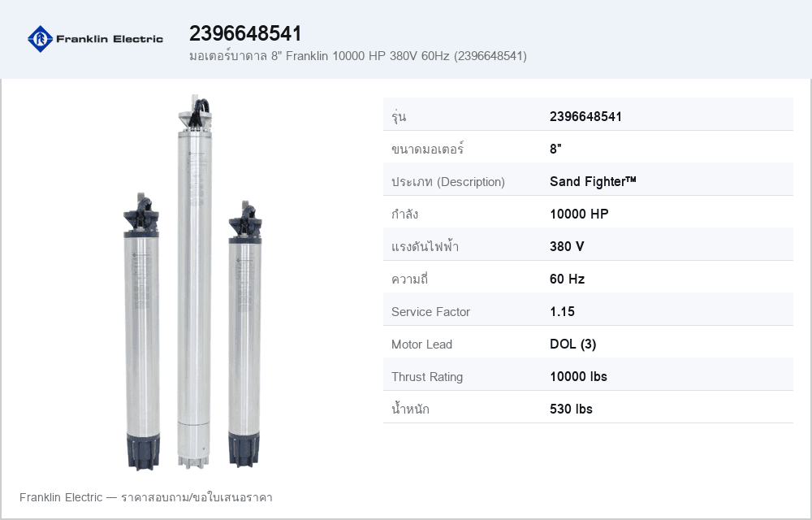Click the น้ำหนัก row label
This screenshot has height=520, width=812.
410,409
